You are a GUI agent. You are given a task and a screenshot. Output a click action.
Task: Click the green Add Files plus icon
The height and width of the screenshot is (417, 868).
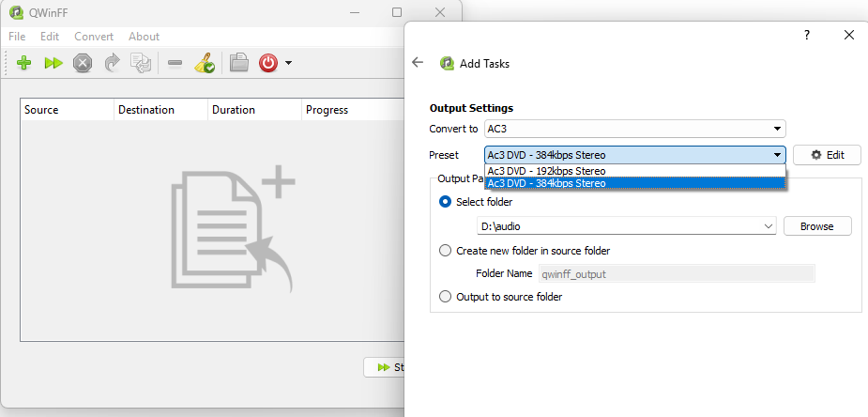tap(24, 63)
